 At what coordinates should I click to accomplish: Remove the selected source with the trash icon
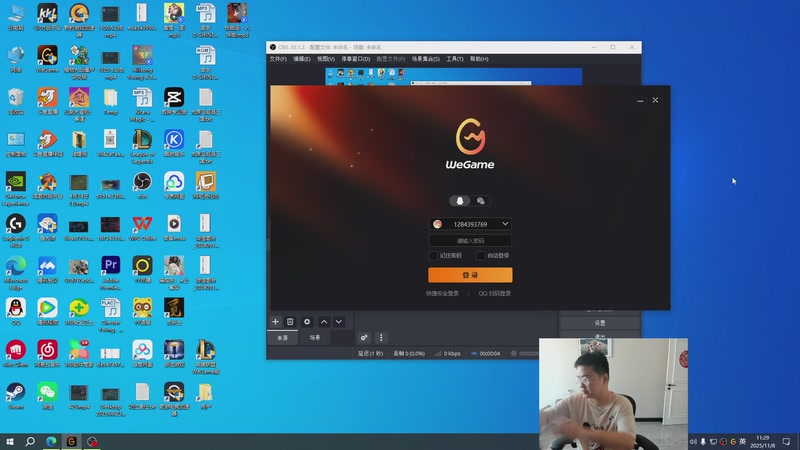pos(290,322)
